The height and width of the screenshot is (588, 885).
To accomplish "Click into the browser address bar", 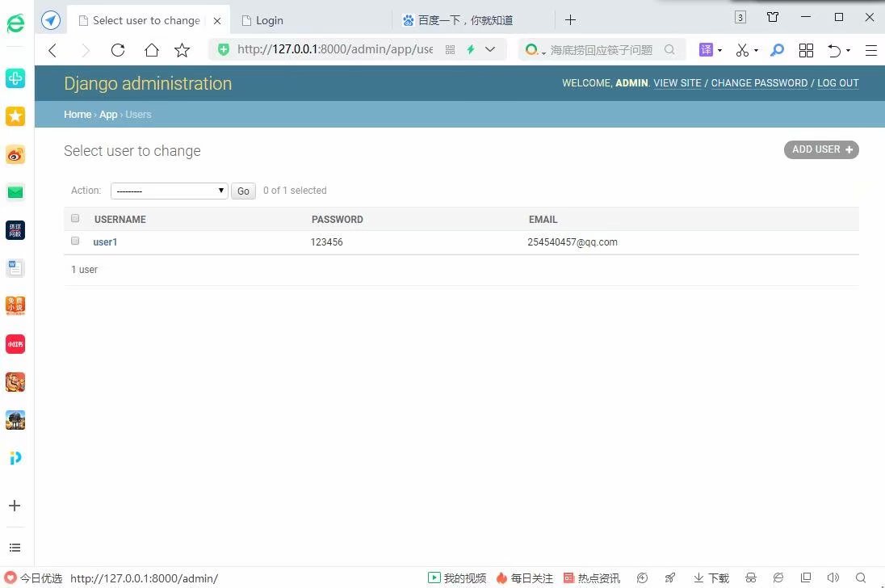I will coord(334,49).
